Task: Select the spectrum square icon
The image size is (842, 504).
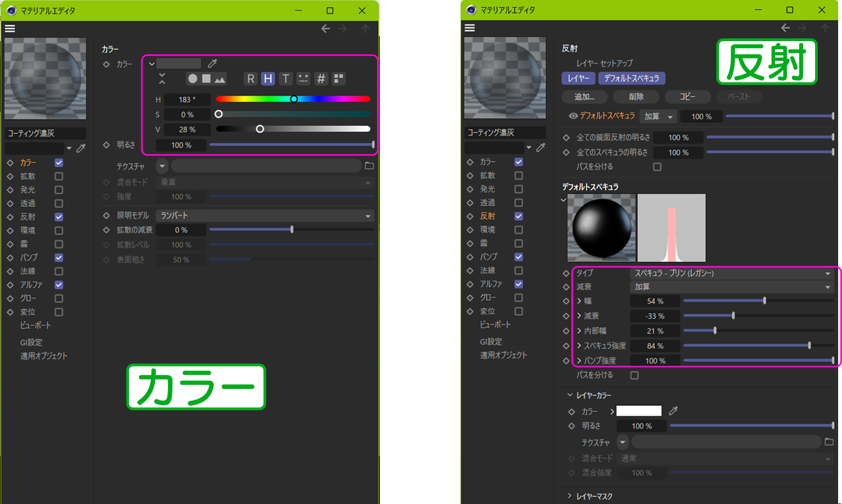Action: pos(206,79)
